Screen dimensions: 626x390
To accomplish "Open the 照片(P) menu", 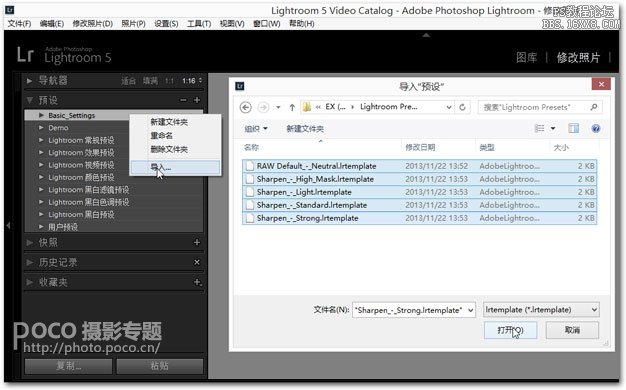I will point(133,24).
